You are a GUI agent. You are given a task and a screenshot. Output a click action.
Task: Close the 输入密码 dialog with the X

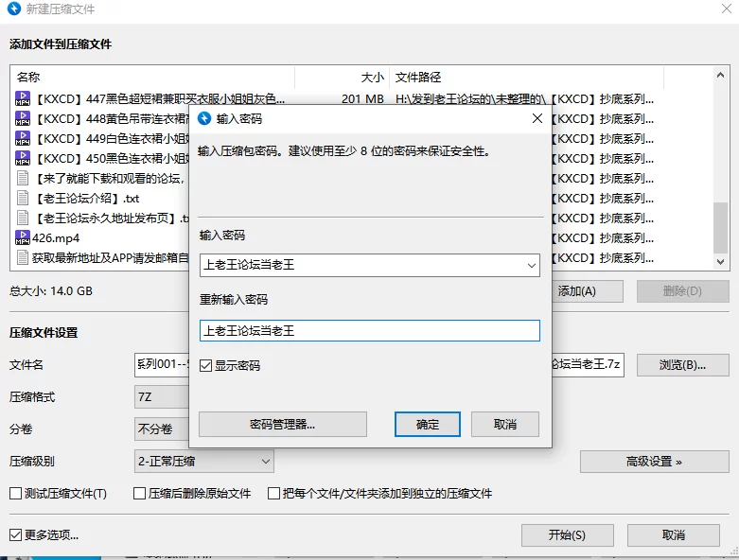537,118
